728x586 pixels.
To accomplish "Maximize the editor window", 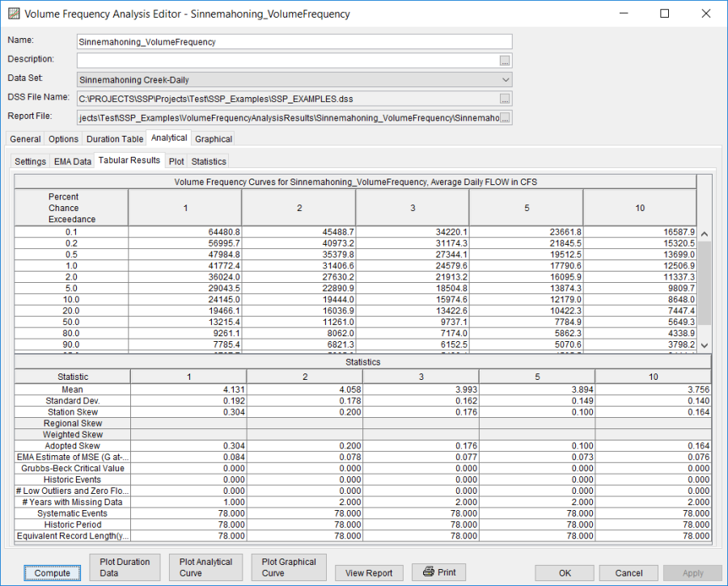I will point(664,14).
